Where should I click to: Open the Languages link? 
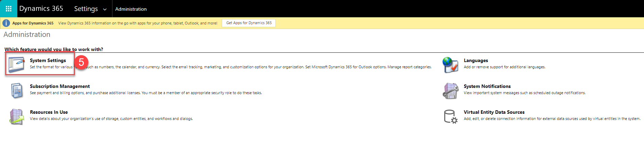476,60
